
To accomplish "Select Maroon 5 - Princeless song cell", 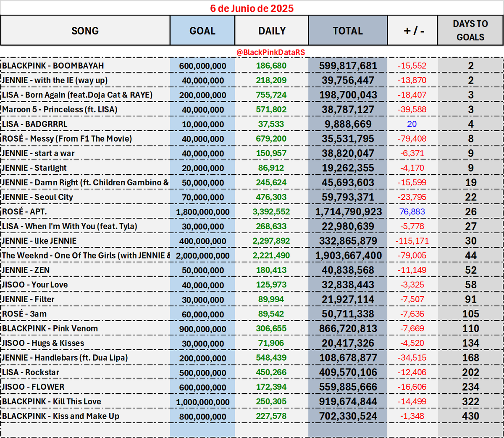I will 85,109.
